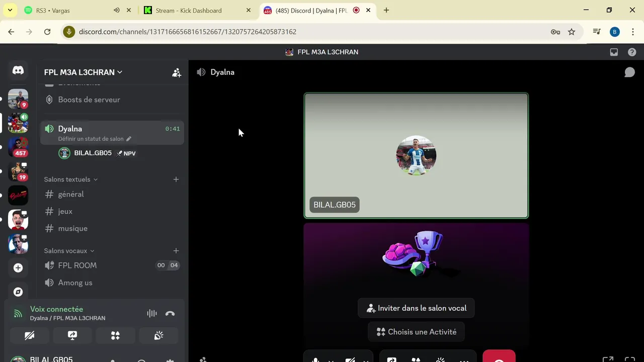Open Chrome media controls icon
This screenshot has width=644, height=362.
point(597,32)
